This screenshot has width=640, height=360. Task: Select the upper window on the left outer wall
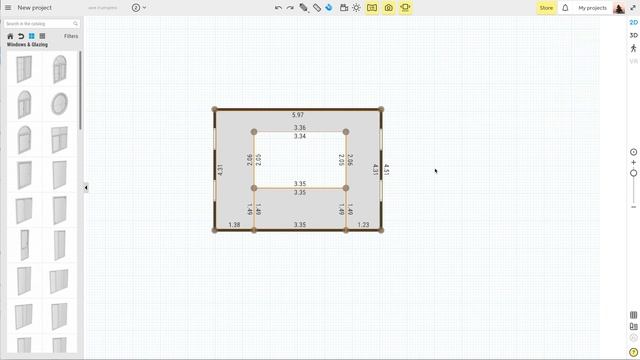point(215,139)
